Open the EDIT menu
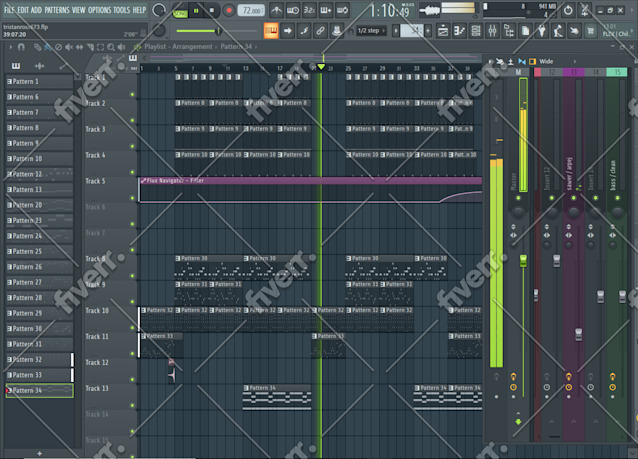The width and height of the screenshot is (638, 459). (x=23, y=10)
